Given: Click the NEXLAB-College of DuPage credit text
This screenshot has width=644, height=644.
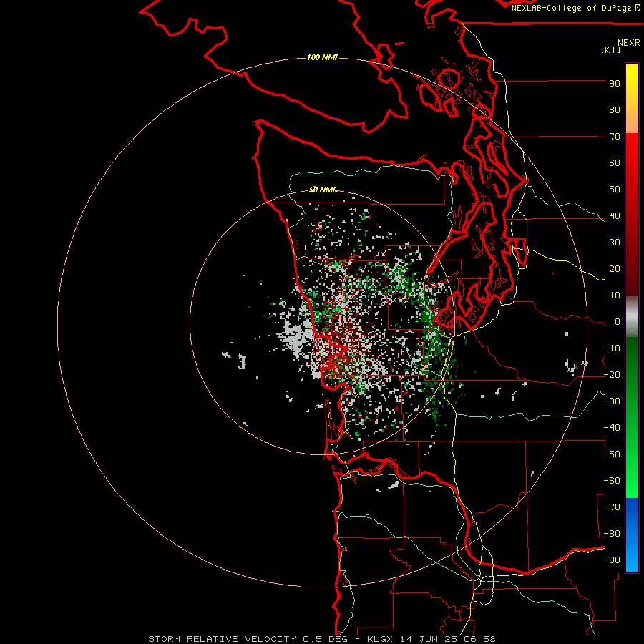Looking at the screenshot, I should pyautogui.click(x=575, y=8).
